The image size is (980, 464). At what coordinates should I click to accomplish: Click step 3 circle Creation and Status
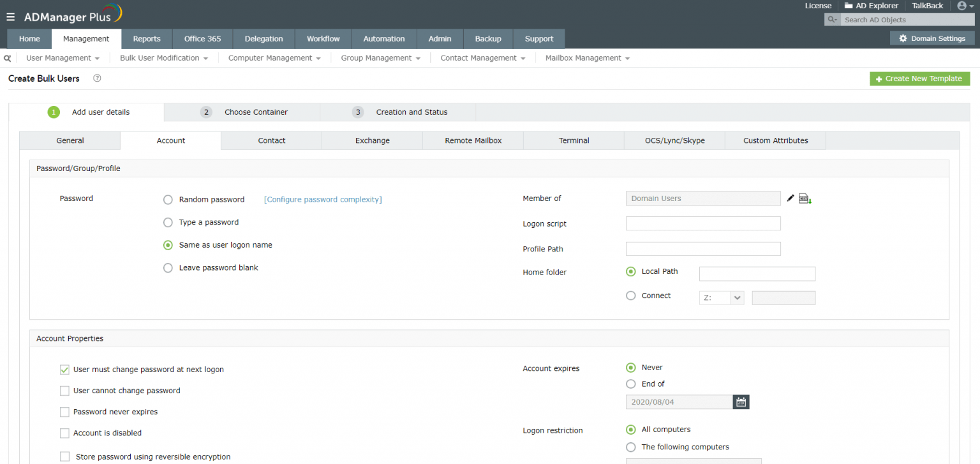358,112
